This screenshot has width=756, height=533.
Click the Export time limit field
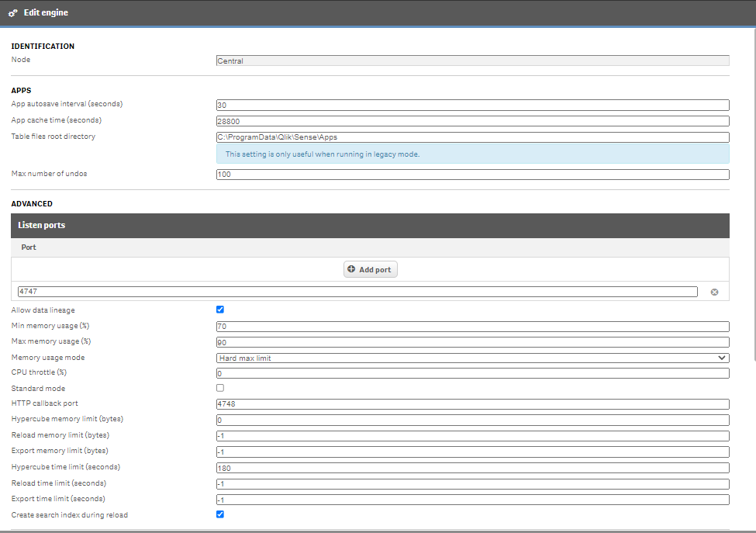pos(472,500)
